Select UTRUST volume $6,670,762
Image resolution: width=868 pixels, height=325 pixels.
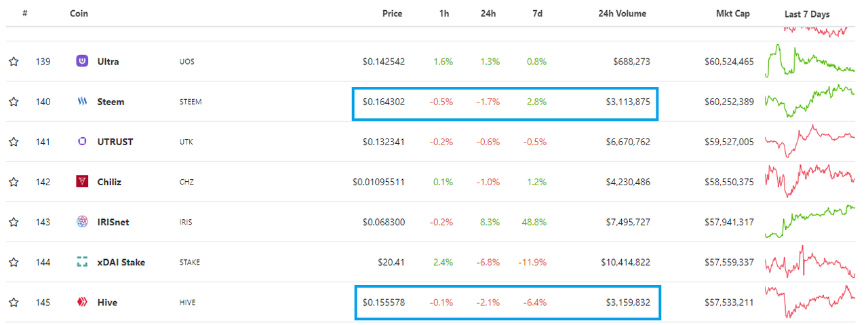coord(628,142)
